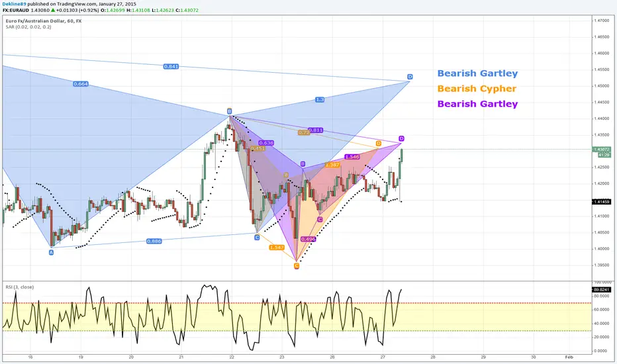Click the green 1.43072 current price tag
Viewport: 617px width, 364px height.
pos(601,150)
